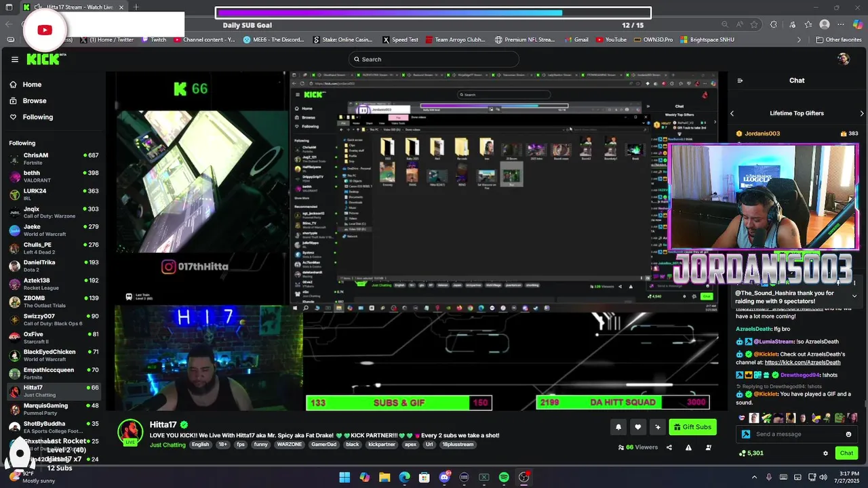Open bethh channel in Following list
The height and width of the screenshot is (488, 868).
coord(53,176)
